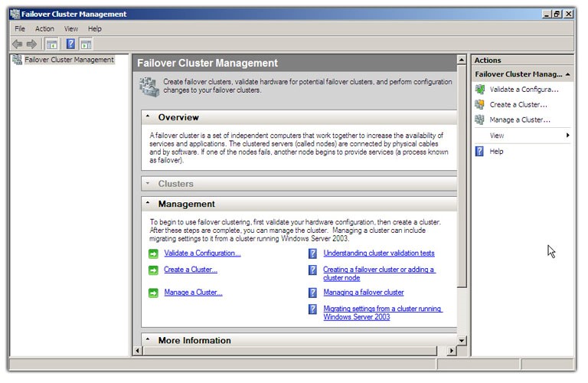Open the Validate a Configuration... link
The width and height of the screenshot is (588, 383).
(202, 254)
